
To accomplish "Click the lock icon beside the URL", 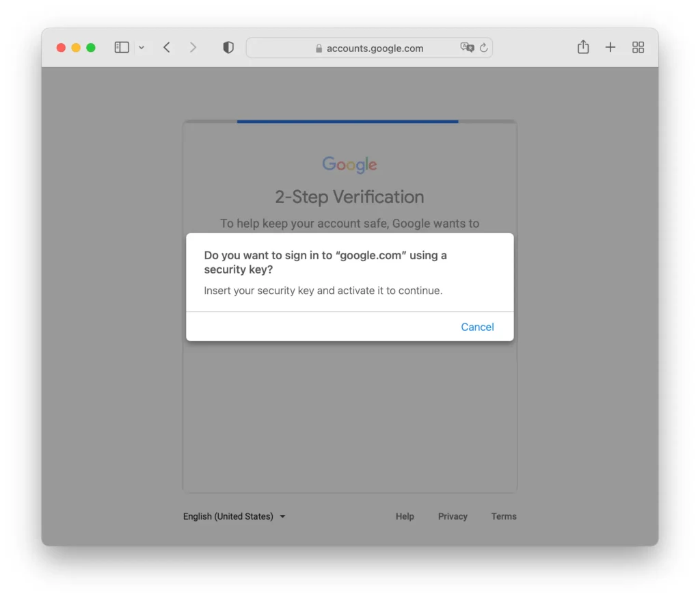I will tap(319, 49).
